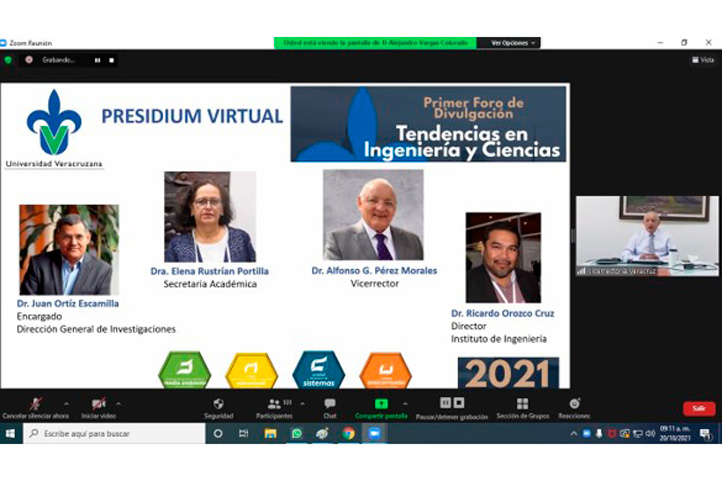Click the green Compartir pantalla icon
The width and height of the screenshot is (722, 481).
(x=381, y=404)
